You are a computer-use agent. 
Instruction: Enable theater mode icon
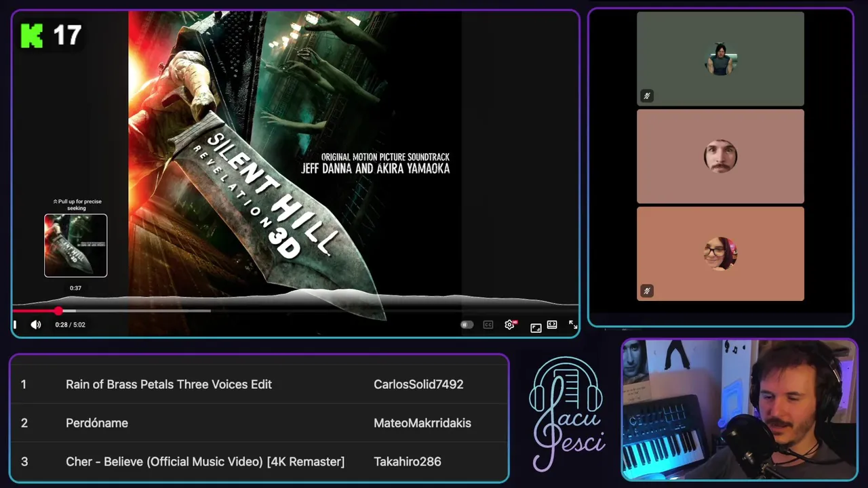[x=552, y=325]
